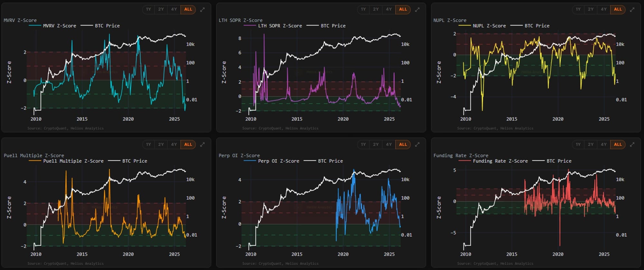The height and width of the screenshot is (270, 644).
Task: Select 1Y range on MVRV Z-Score chart
Action: (x=148, y=9)
